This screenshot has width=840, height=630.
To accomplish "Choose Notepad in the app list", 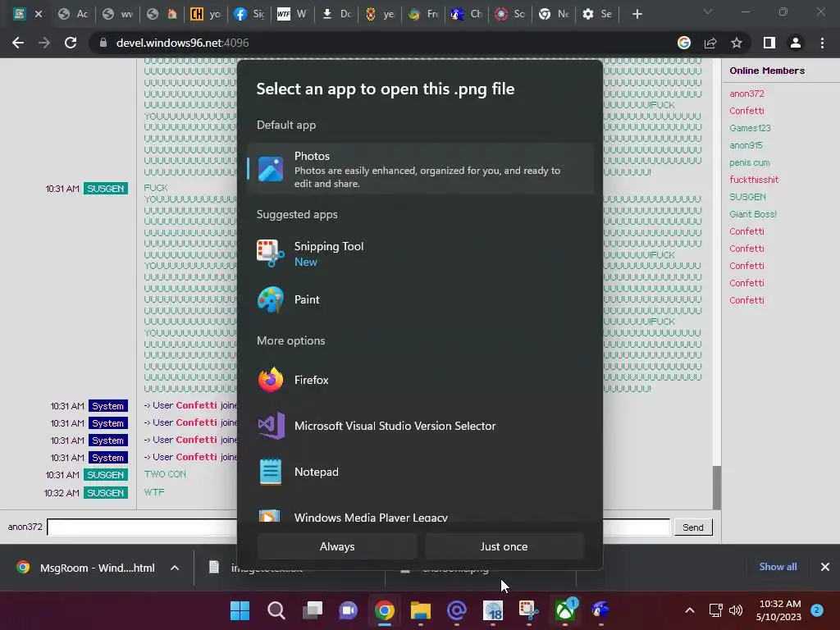I will (420, 472).
